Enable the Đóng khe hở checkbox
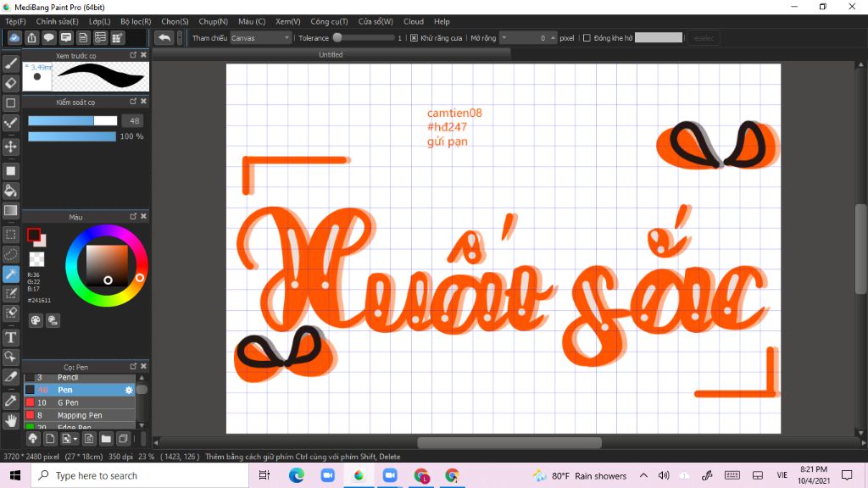Screen dimensions: 868x488 [x=587, y=38]
